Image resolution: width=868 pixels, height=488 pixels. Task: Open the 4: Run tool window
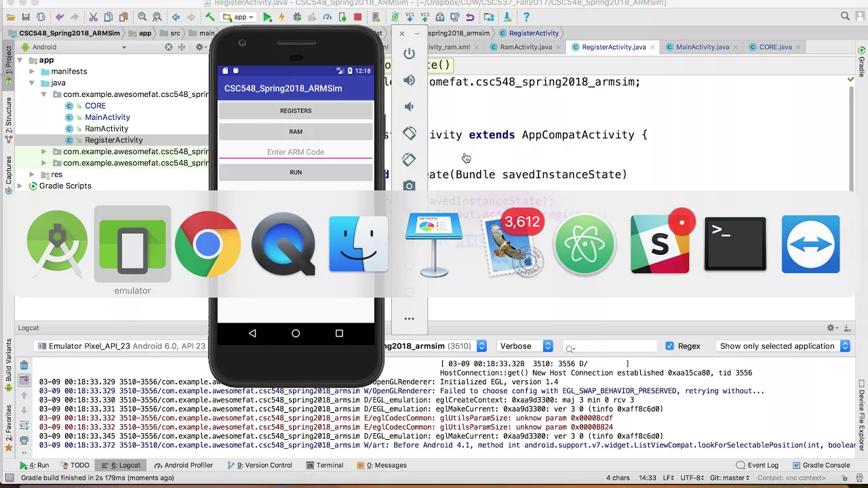(x=35, y=465)
